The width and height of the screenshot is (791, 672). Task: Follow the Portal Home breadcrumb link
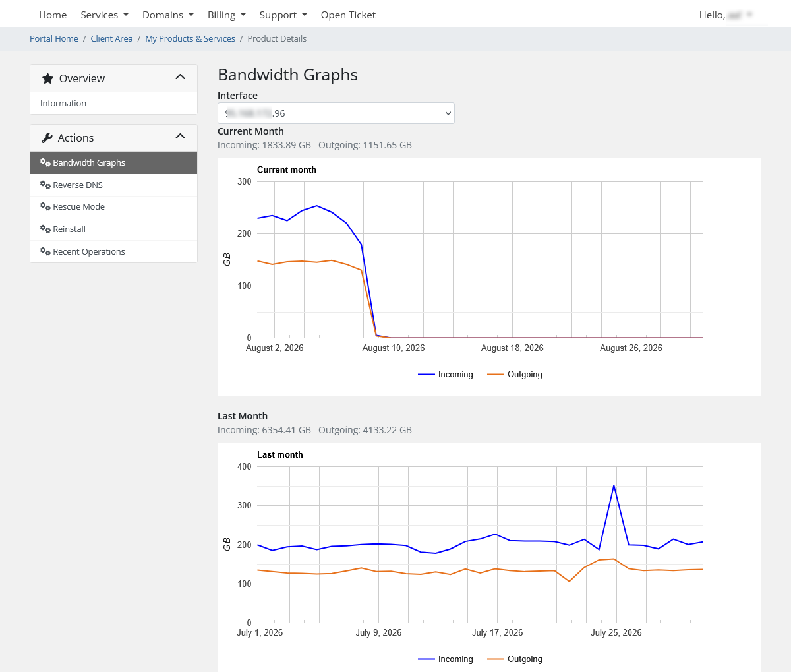click(54, 38)
